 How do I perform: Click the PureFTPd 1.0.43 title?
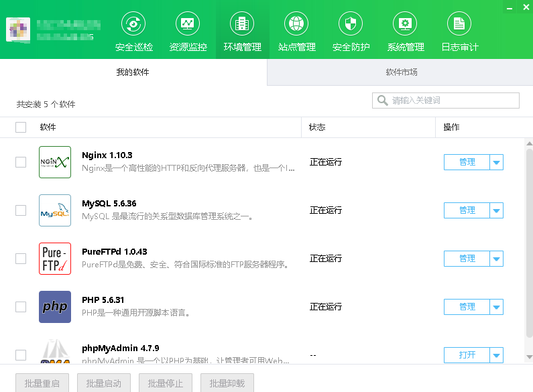tap(115, 252)
